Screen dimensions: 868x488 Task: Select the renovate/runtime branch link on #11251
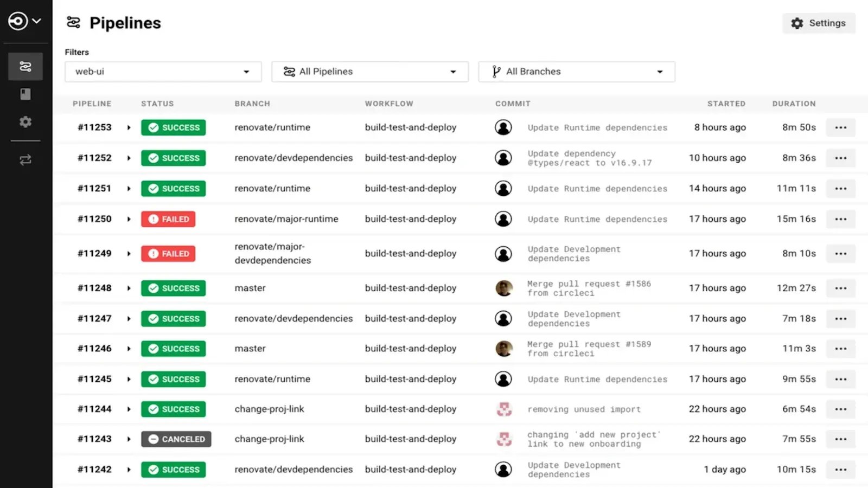(x=272, y=188)
